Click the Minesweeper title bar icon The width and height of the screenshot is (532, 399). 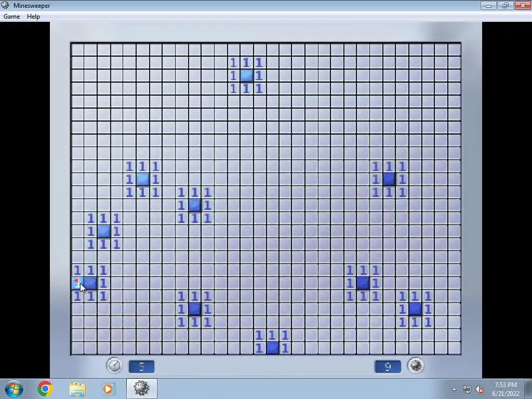tap(5, 5)
